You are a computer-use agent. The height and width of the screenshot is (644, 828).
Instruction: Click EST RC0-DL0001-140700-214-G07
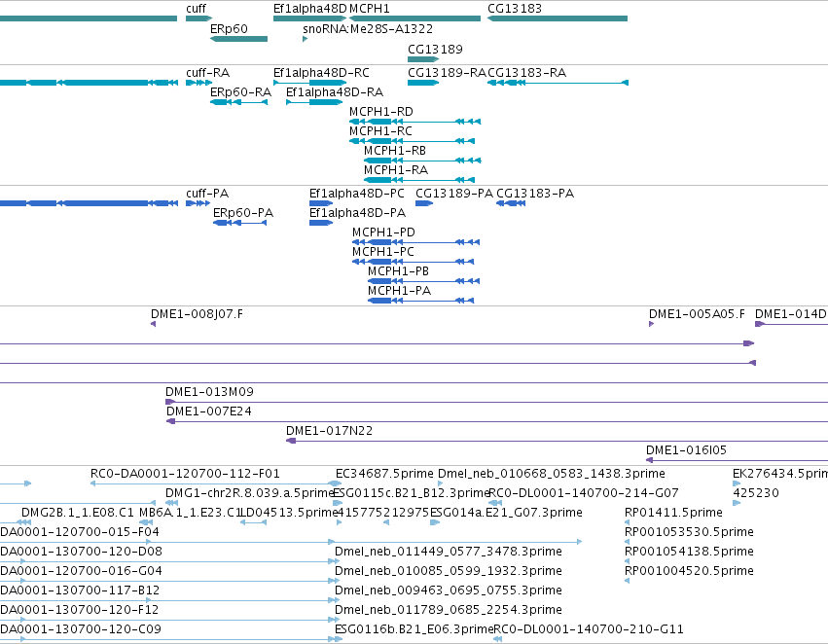(584, 493)
